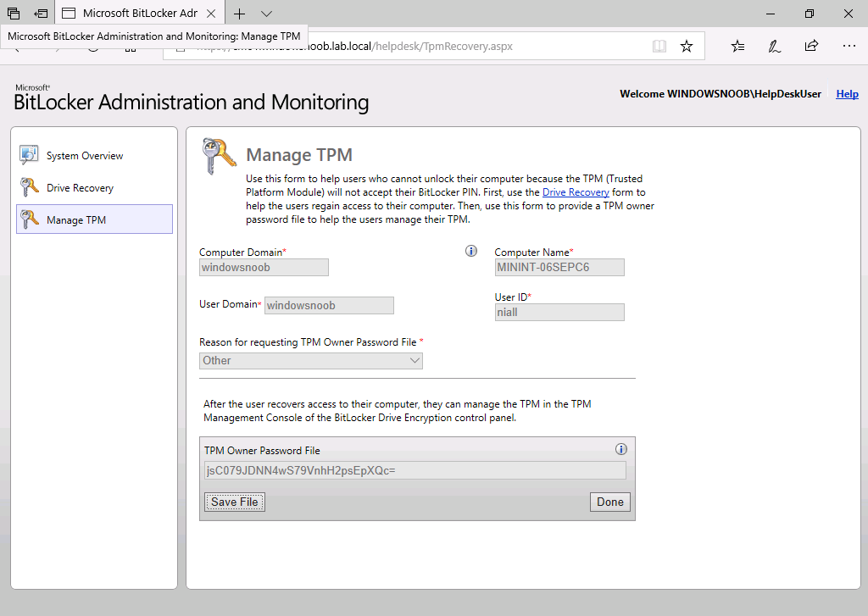
Task: Click the Save File button
Action: [x=235, y=502]
